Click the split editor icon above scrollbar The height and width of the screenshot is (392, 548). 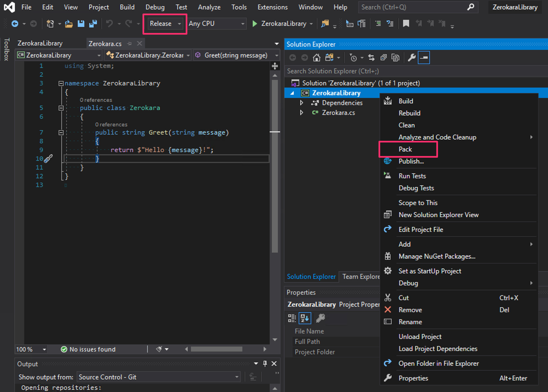(x=275, y=66)
